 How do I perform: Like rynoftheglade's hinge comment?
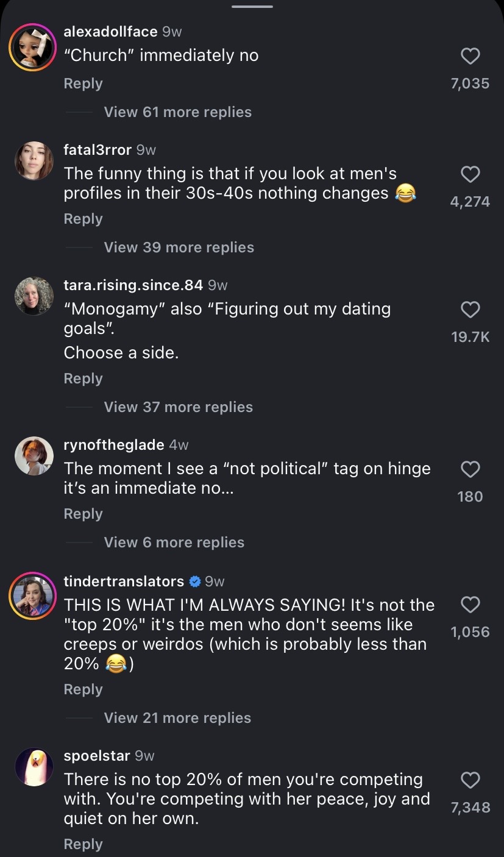pos(470,469)
